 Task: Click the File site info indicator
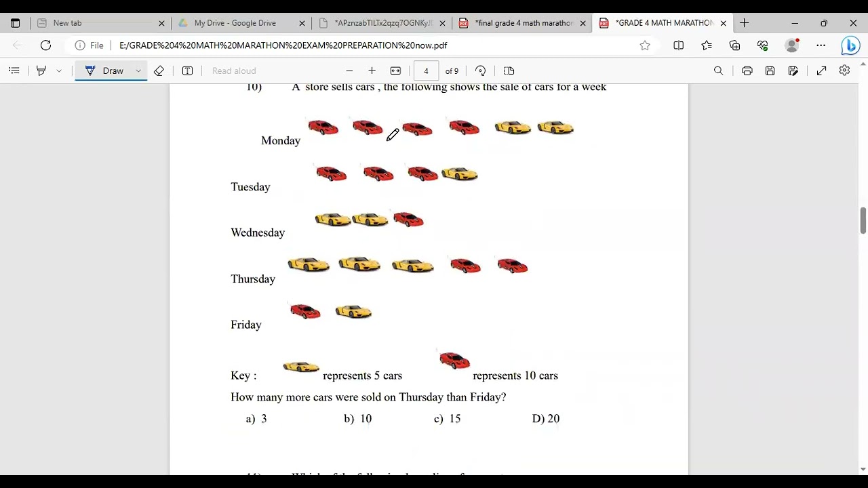(90, 45)
